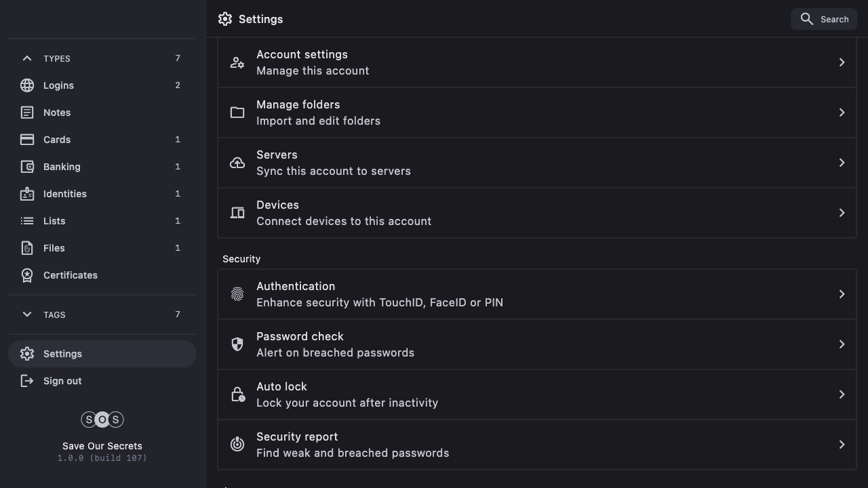Image resolution: width=868 pixels, height=488 pixels.
Task: Click the Password check shield icon
Action: pos(237,344)
